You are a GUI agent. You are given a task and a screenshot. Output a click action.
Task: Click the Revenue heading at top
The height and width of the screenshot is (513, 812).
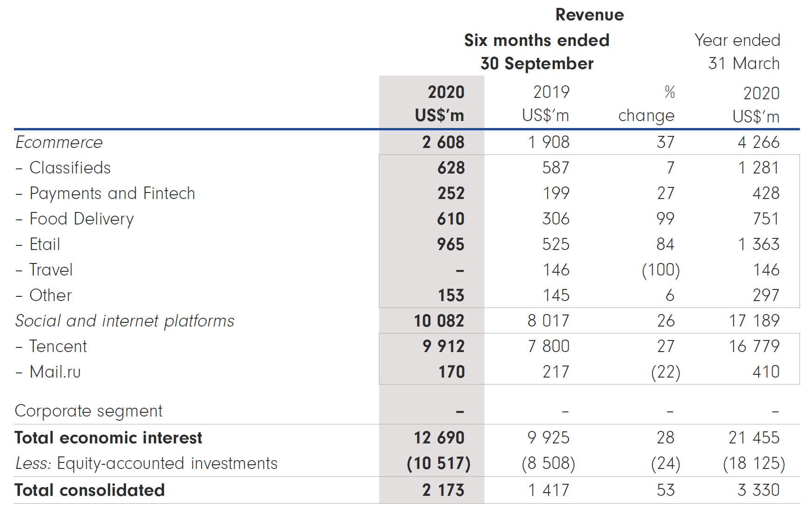coord(589,15)
